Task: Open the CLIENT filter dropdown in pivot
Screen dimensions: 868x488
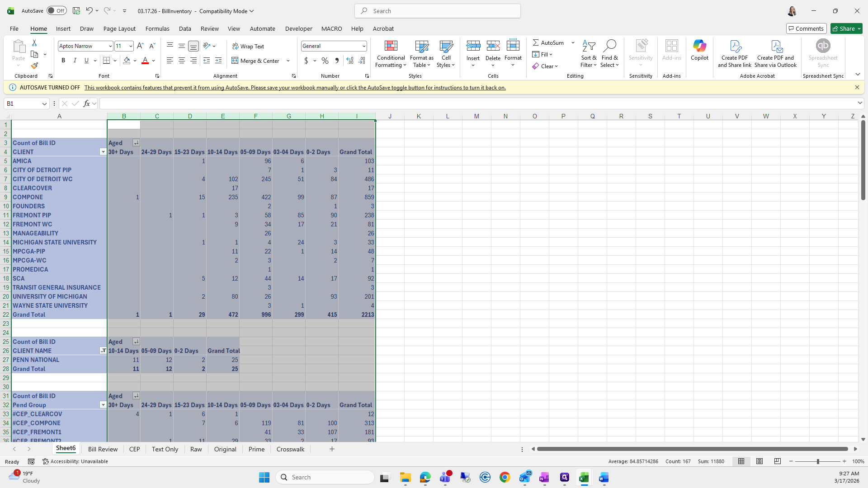Action: coord(103,152)
